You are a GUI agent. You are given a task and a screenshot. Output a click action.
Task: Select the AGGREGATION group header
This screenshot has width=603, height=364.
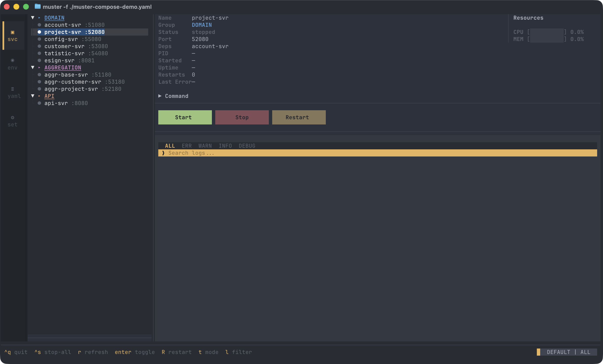[x=63, y=68]
